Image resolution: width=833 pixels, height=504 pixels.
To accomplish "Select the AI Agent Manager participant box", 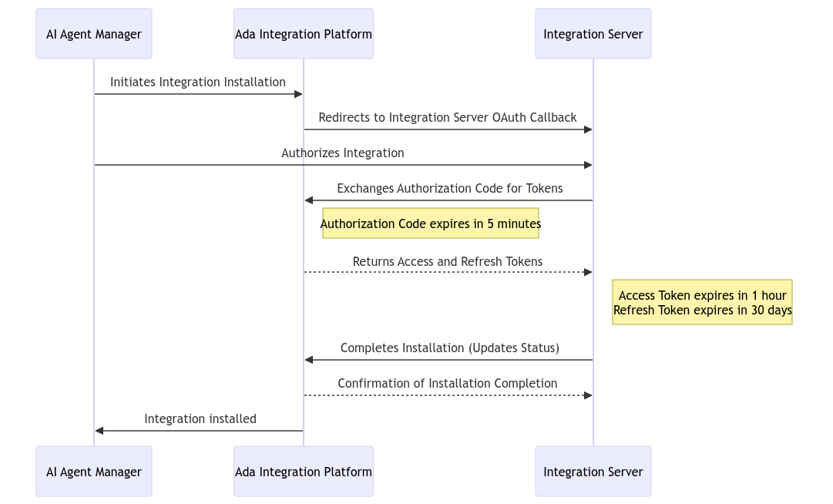I will (x=93, y=33).
